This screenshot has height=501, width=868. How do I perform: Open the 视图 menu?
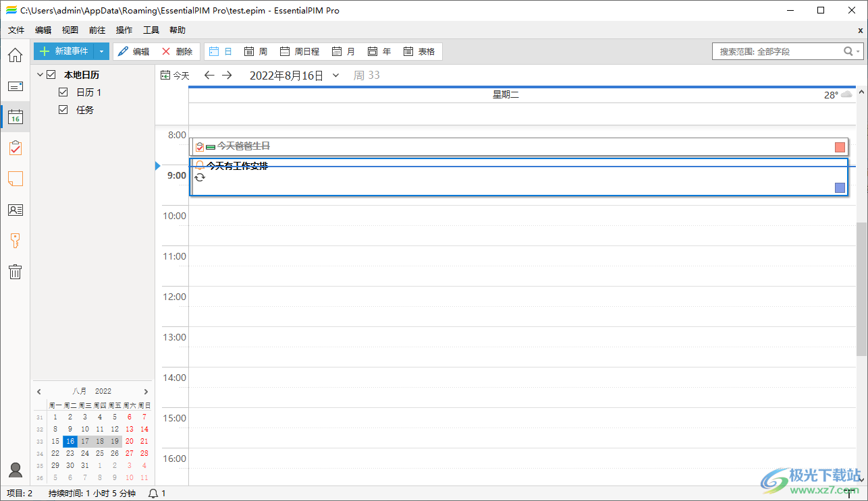(70, 30)
